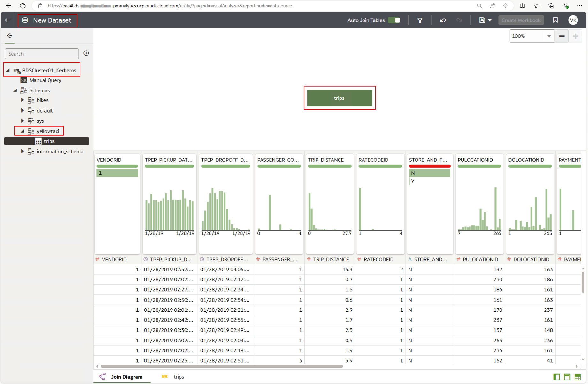
Task: Open the Manual Query SQL item
Action: tap(45, 80)
